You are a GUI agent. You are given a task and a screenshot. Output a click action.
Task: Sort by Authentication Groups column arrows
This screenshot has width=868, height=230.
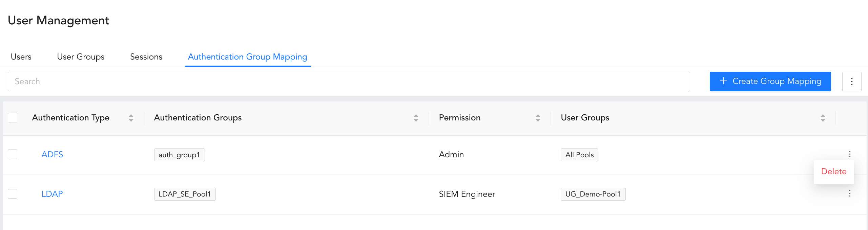point(416,118)
